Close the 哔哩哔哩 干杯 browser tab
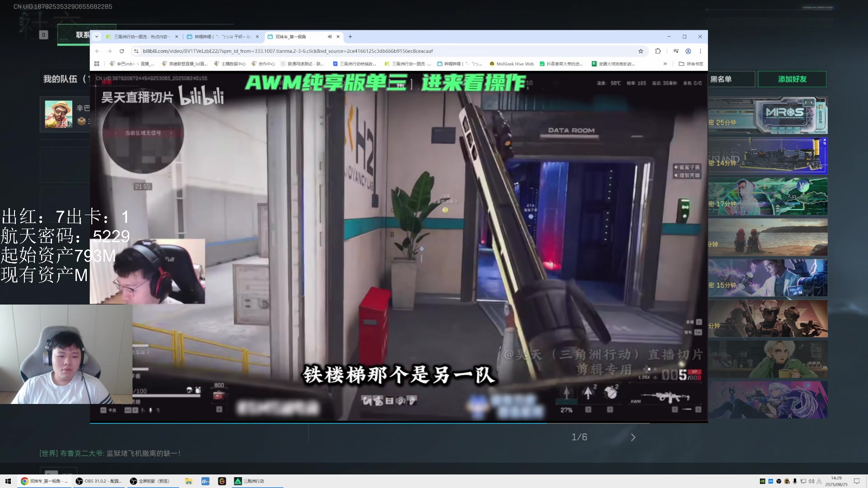 pos(257,37)
